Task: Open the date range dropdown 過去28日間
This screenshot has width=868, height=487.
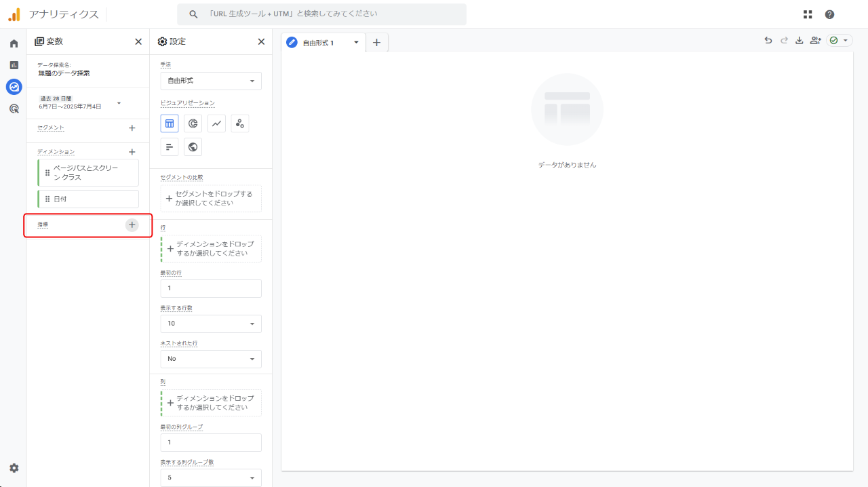Action: point(80,103)
